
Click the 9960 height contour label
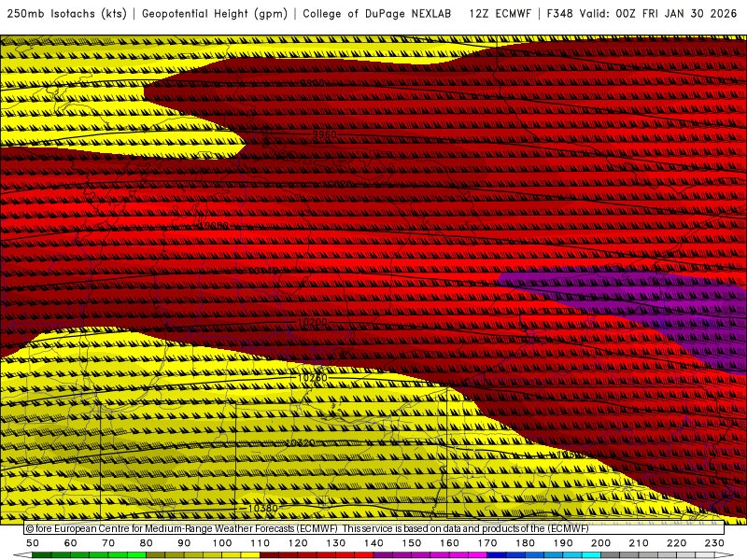pyautogui.click(x=324, y=134)
